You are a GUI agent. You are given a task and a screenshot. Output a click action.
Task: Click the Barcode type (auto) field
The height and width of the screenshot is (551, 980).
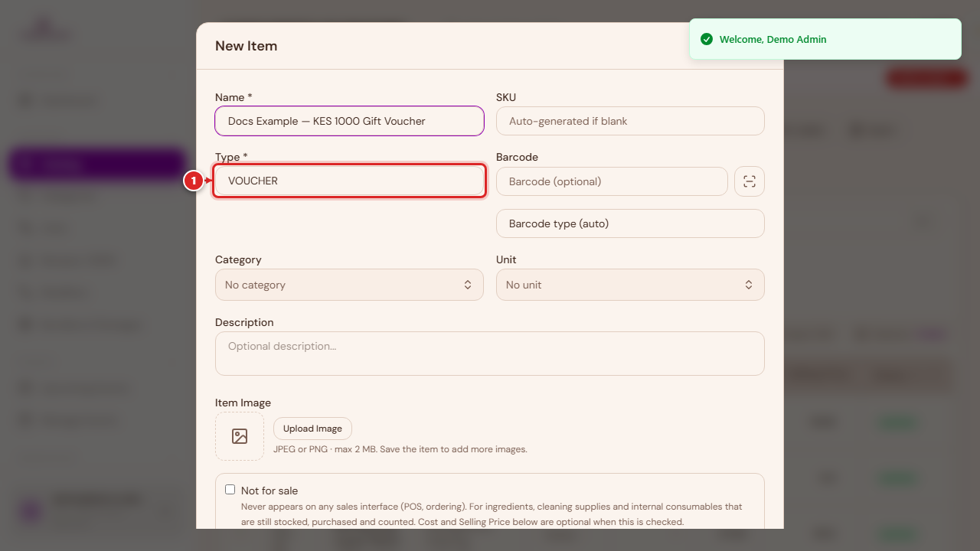(x=630, y=223)
